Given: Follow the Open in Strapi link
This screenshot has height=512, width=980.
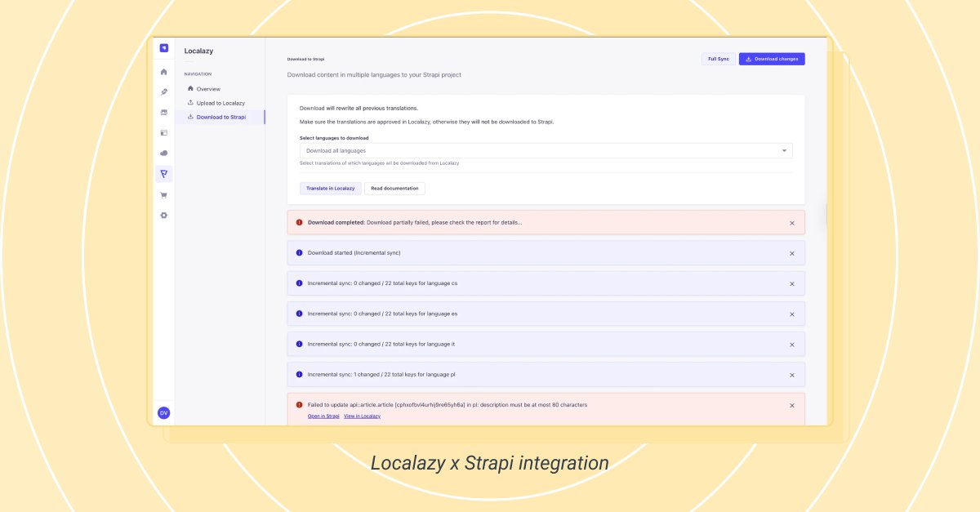Looking at the screenshot, I should tap(323, 416).
